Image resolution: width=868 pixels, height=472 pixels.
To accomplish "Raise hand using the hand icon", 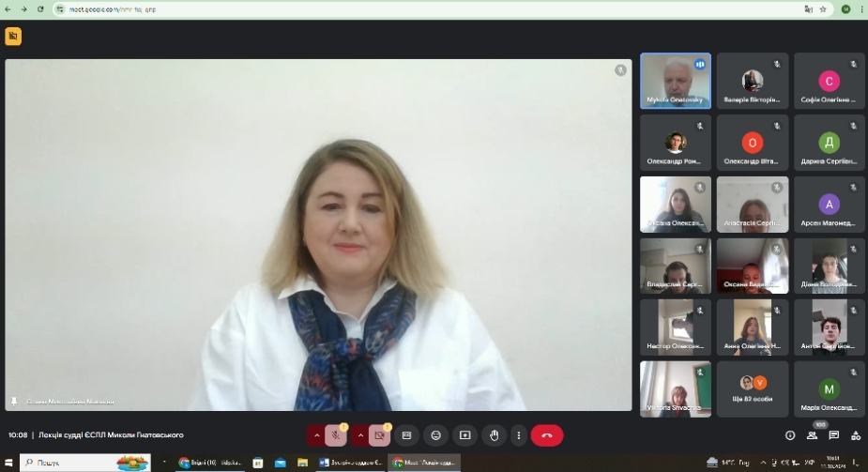I will click(x=495, y=435).
